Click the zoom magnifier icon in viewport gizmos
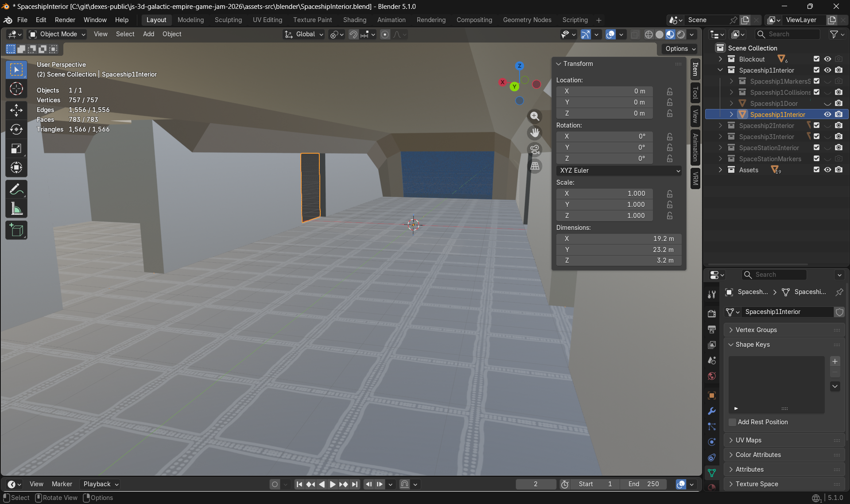Screen dimensions: 850x504 tap(535, 116)
